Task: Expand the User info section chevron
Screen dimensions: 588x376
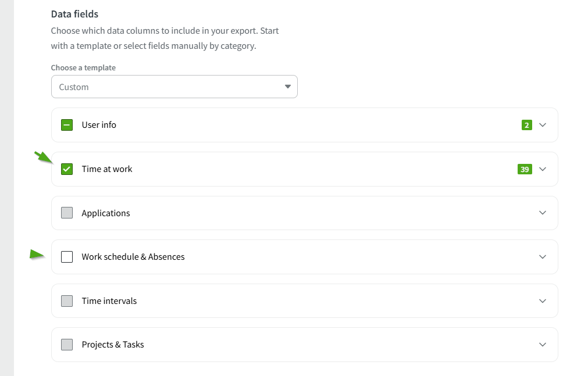Action: 543,125
